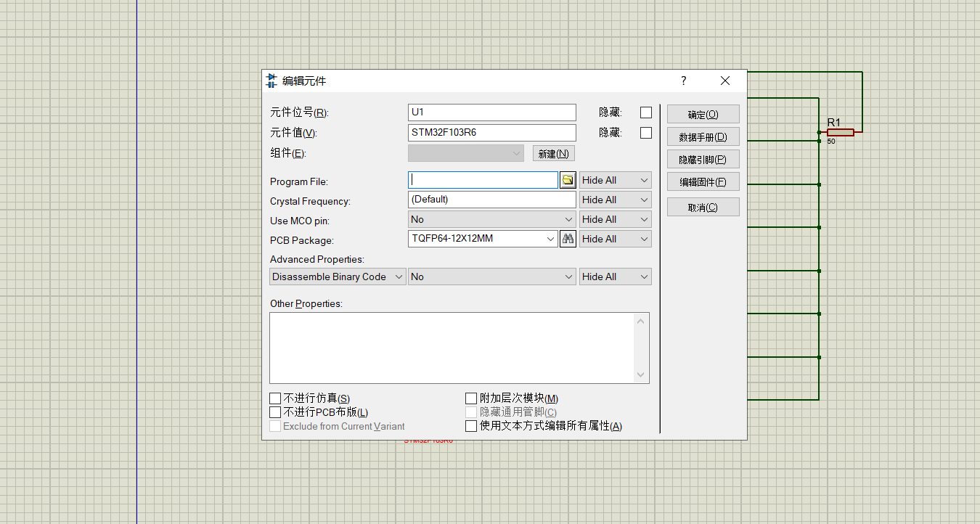Enable 不进行PCB布版 option
Image resolution: width=980 pixels, height=524 pixels.
click(275, 412)
